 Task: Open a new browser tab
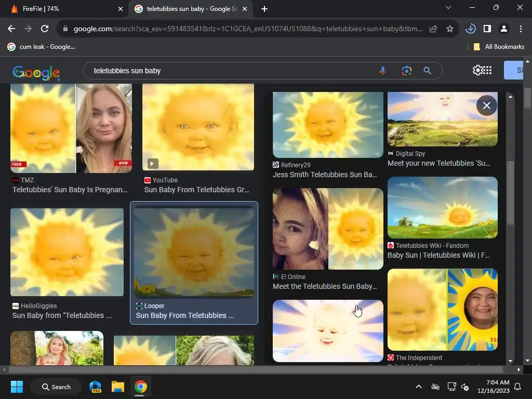(x=264, y=9)
